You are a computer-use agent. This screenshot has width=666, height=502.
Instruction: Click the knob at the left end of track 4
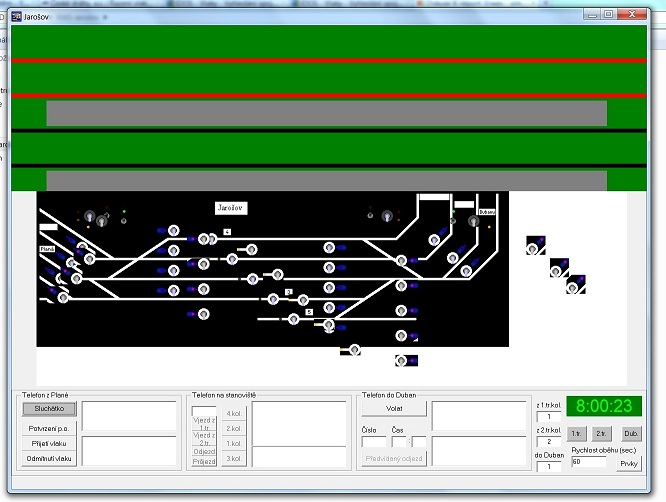(x=203, y=239)
